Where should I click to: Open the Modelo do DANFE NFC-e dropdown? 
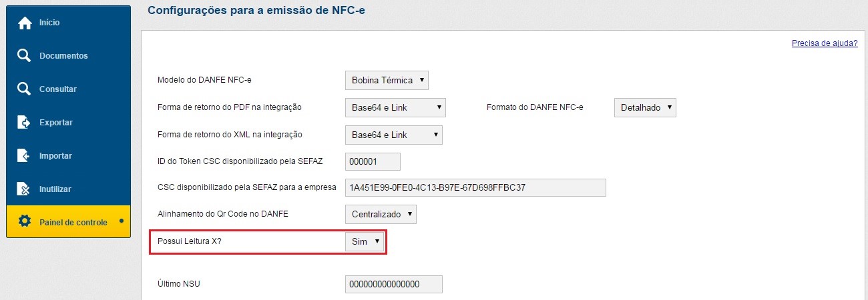tap(387, 81)
